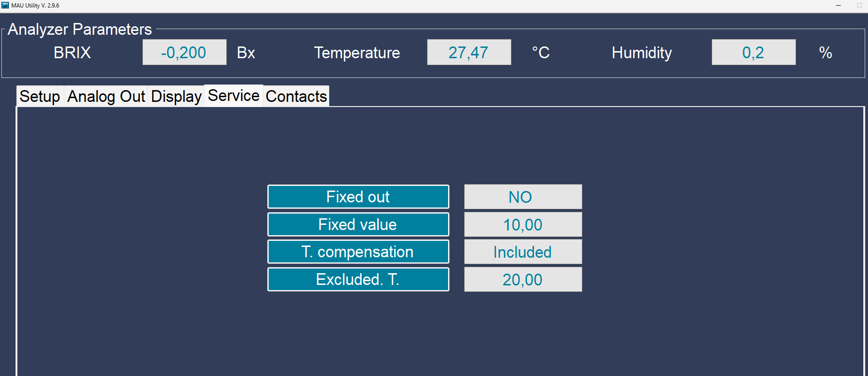This screenshot has height=376, width=868.
Task: Click the Fixed out button
Action: pos(358,197)
